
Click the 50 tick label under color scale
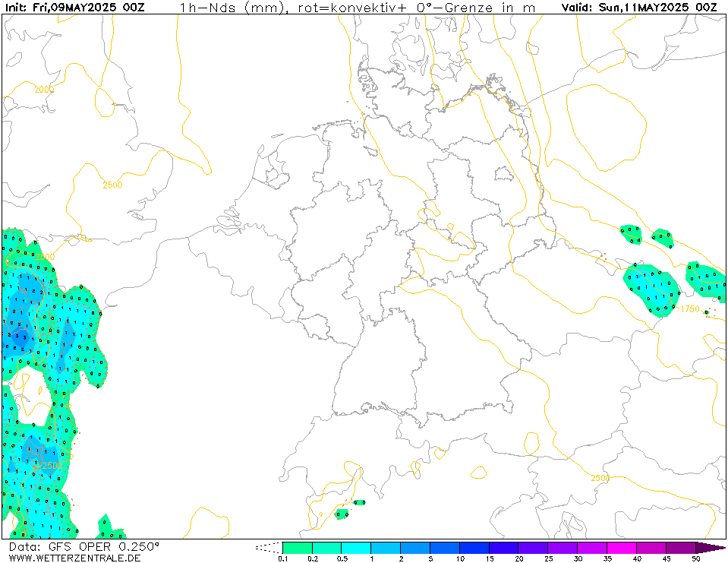(696, 558)
